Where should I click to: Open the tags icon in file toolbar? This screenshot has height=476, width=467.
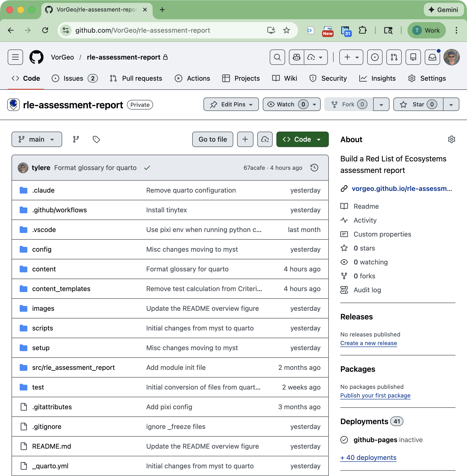[x=96, y=139]
